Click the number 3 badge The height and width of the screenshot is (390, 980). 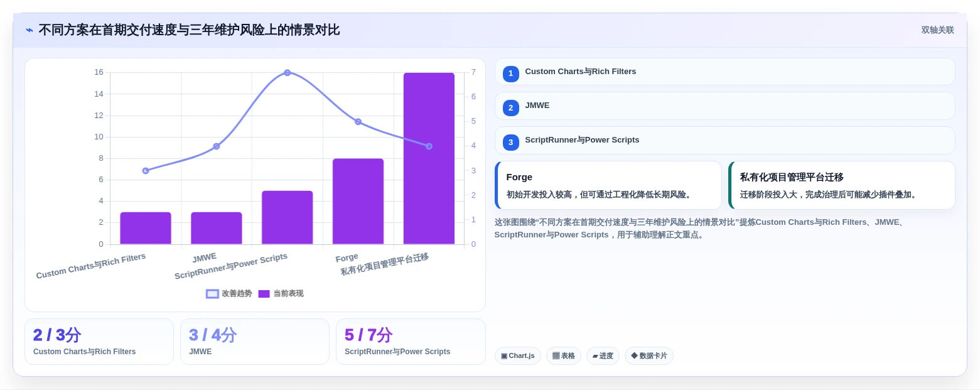point(510,142)
